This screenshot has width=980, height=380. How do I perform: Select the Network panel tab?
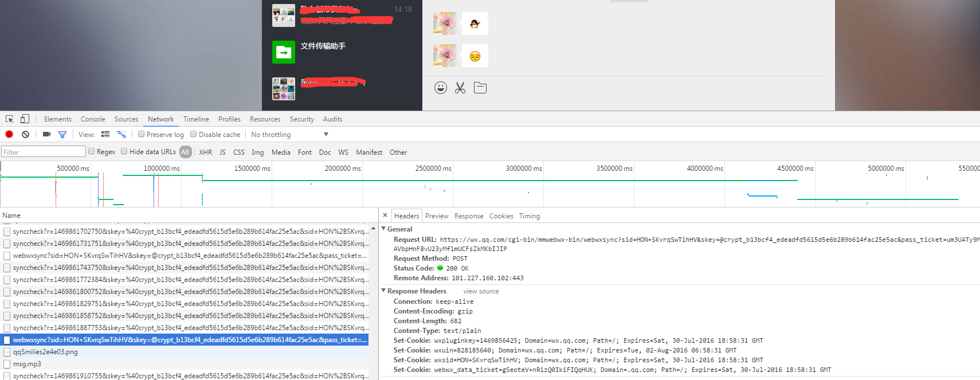pyautogui.click(x=160, y=119)
